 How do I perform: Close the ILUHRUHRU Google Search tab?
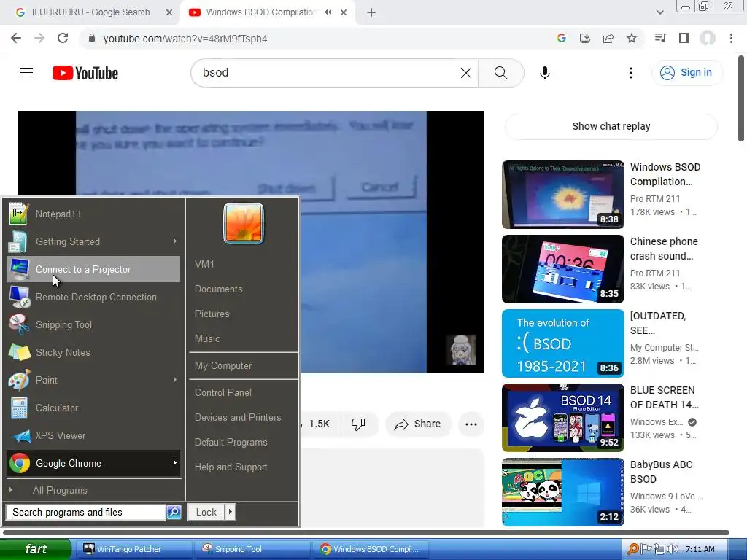(169, 12)
